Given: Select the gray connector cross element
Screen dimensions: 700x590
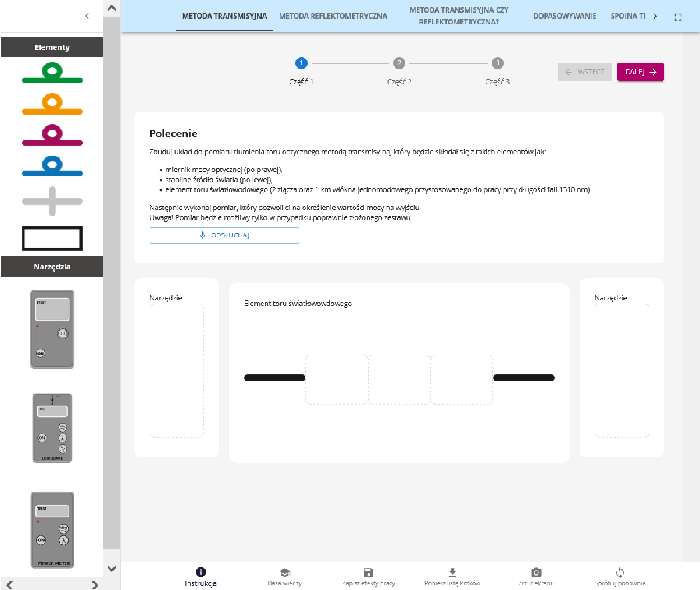Looking at the screenshot, I should (x=52, y=201).
